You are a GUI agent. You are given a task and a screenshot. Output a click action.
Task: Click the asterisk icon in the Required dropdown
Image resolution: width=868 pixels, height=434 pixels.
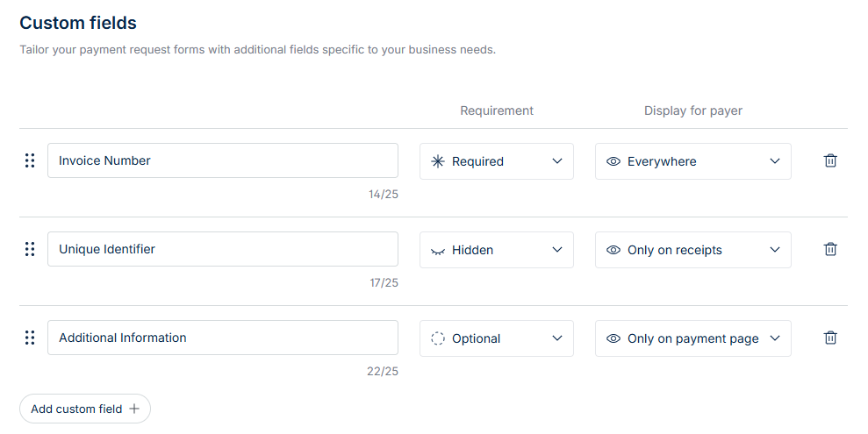(x=438, y=161)
